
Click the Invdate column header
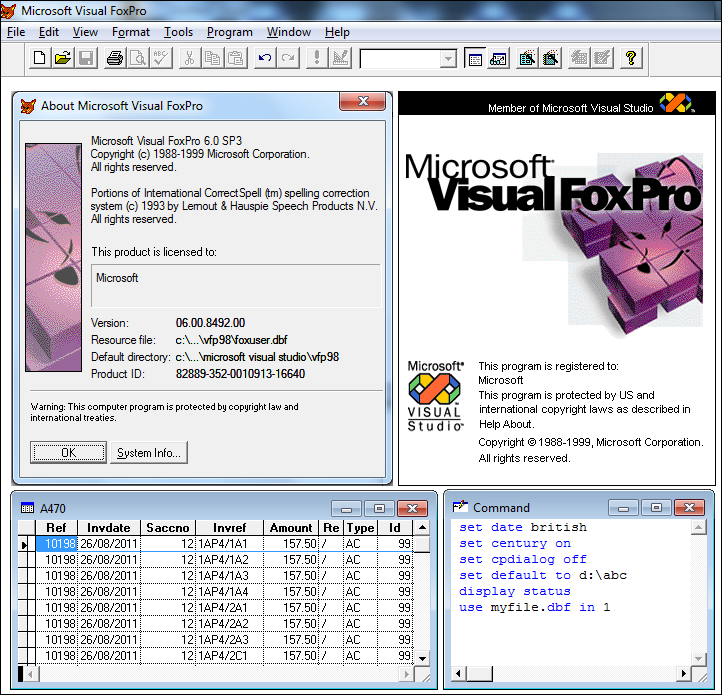109,528
